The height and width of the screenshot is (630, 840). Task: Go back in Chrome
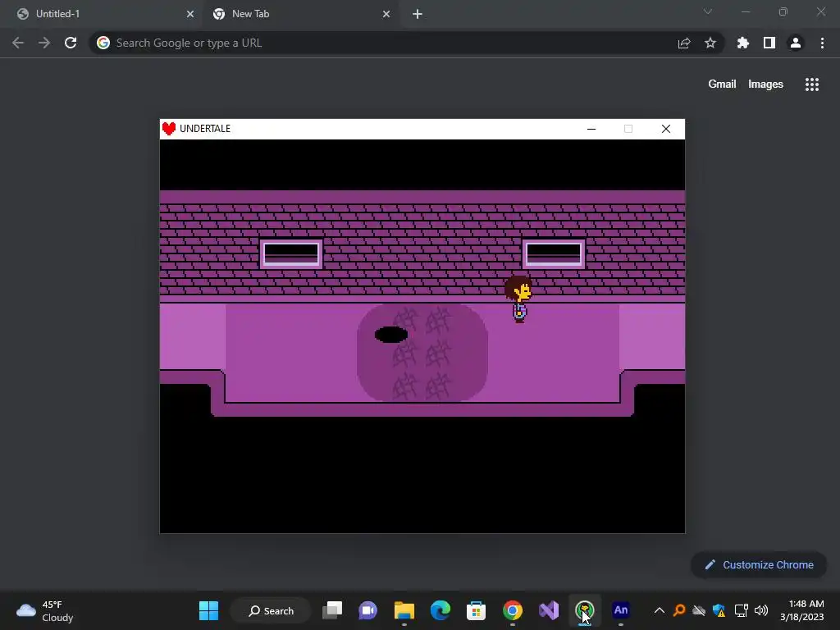[x=18, y=43]
